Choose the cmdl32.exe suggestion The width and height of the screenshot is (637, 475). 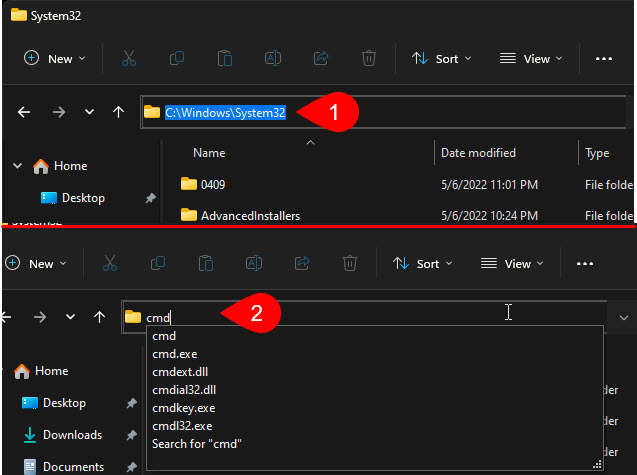(376, 425)
